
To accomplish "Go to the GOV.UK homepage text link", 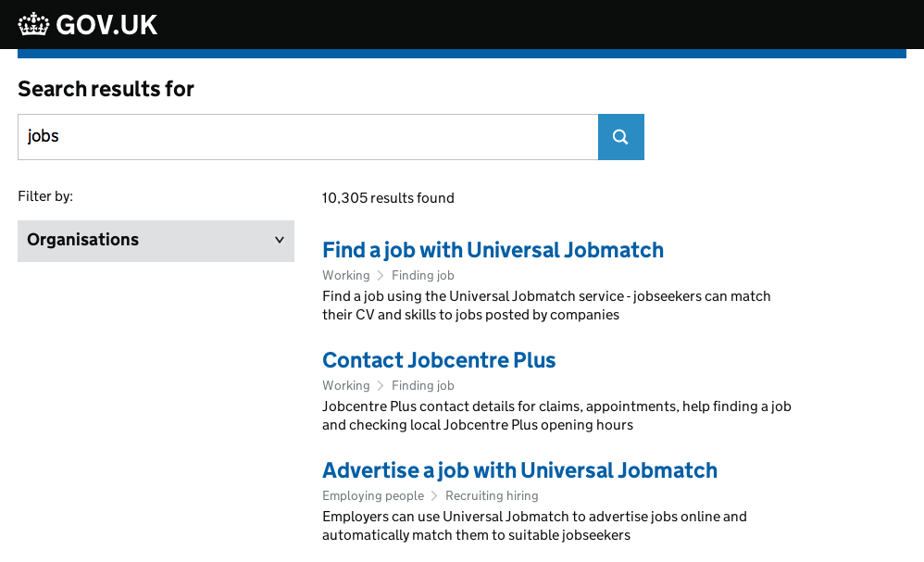I will [x=106, y=25].
